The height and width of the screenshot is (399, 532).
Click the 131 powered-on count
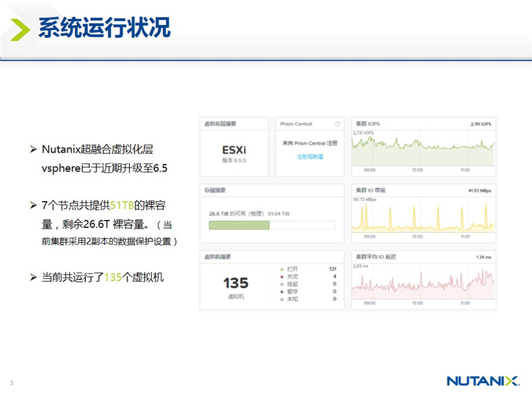(333, 269)
